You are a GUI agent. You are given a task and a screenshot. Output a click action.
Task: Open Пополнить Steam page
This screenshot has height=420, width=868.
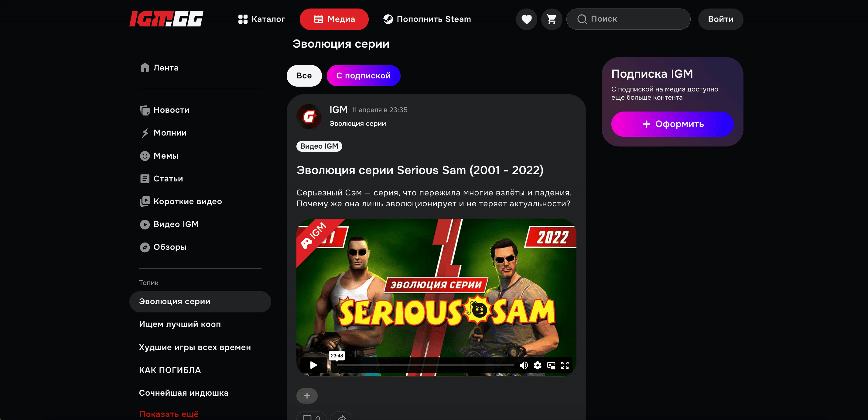(427, 19)
